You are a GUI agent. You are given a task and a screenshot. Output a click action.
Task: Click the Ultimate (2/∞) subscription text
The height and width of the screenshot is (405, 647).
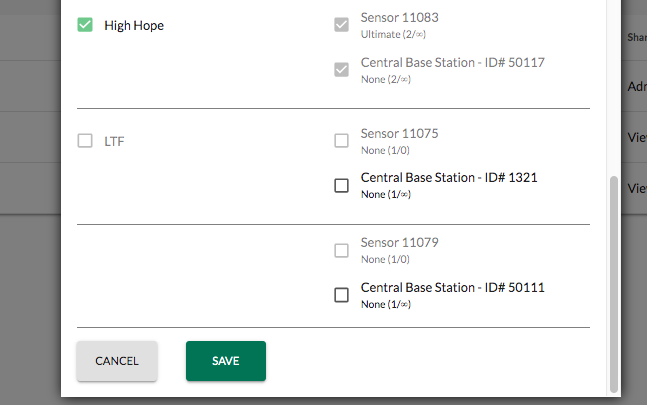tap(393, 34)
